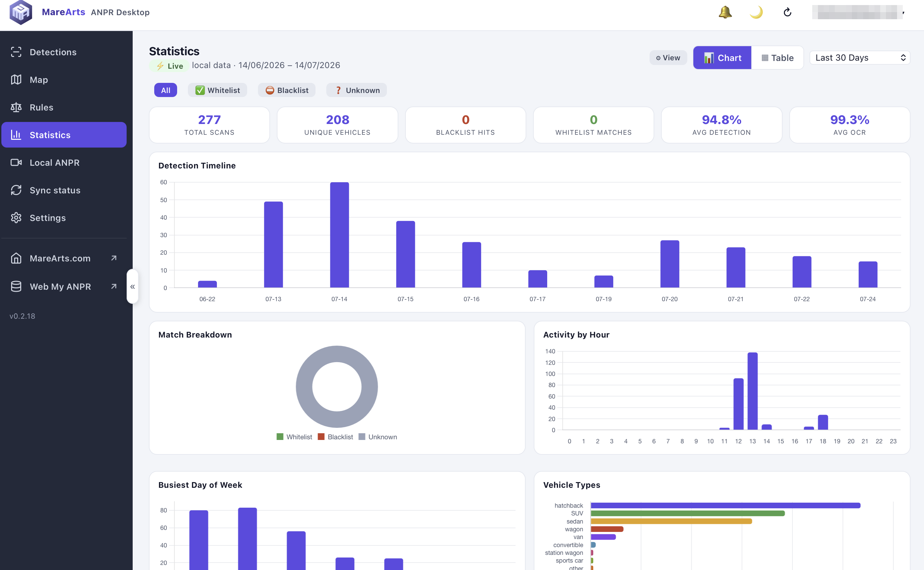Go to the Map page
924x570 pixels.
[x=64, y=80]
